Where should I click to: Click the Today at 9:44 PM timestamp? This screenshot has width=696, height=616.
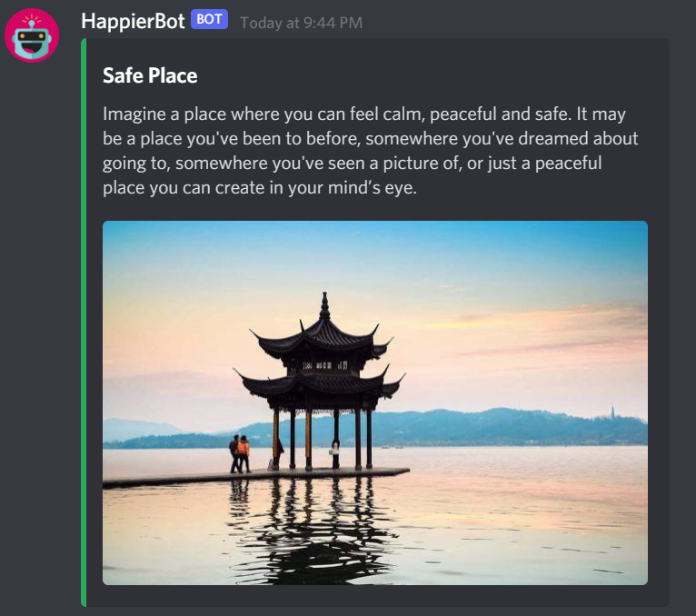point(301,23)
